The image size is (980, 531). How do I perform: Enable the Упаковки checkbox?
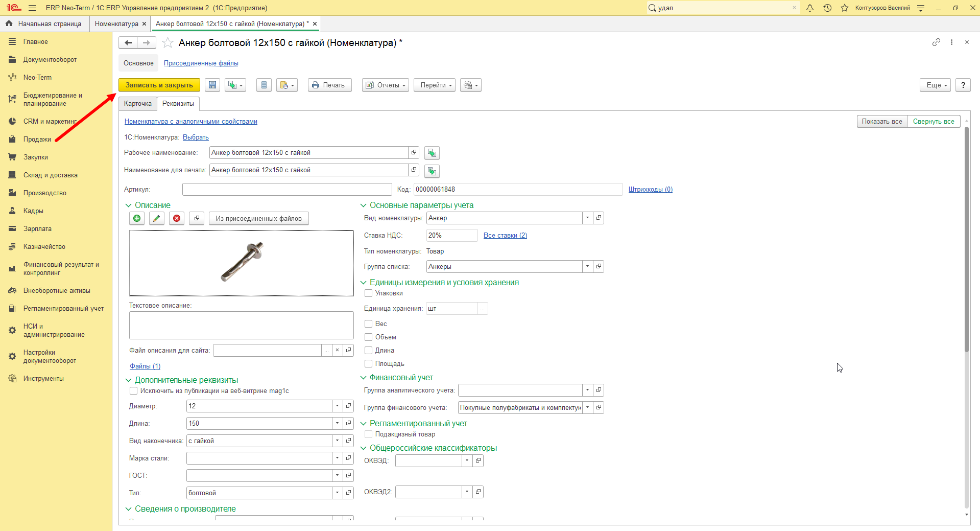coord(368,293)
